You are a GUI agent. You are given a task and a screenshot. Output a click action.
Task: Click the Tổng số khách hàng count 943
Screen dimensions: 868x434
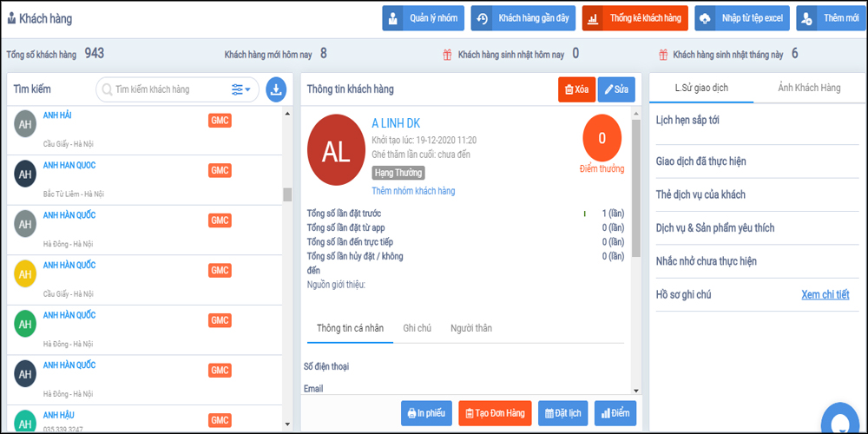click(94, 53)
